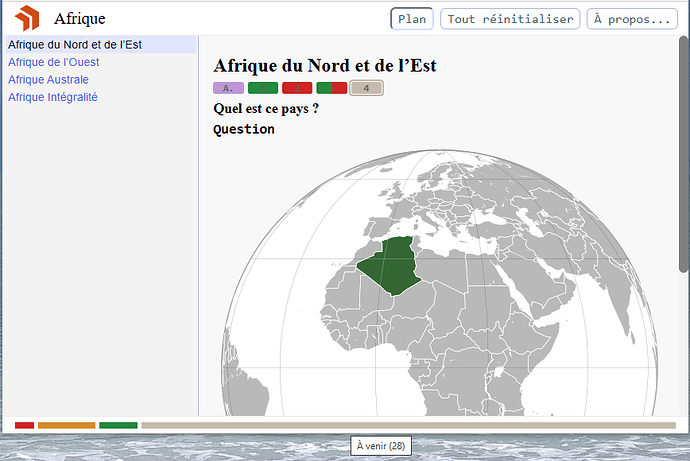Click the orange Afrique app logo
Viewport: 690px width, 461px height.
(27, 18)
